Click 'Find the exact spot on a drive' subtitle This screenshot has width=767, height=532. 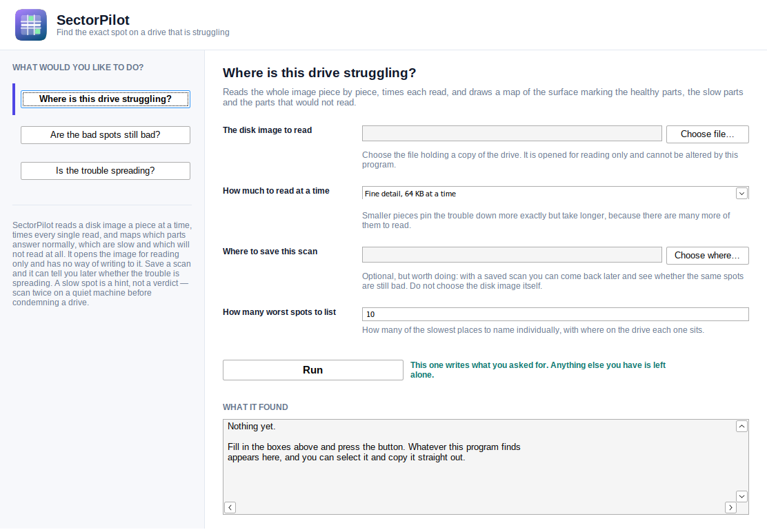click(143, 32)
